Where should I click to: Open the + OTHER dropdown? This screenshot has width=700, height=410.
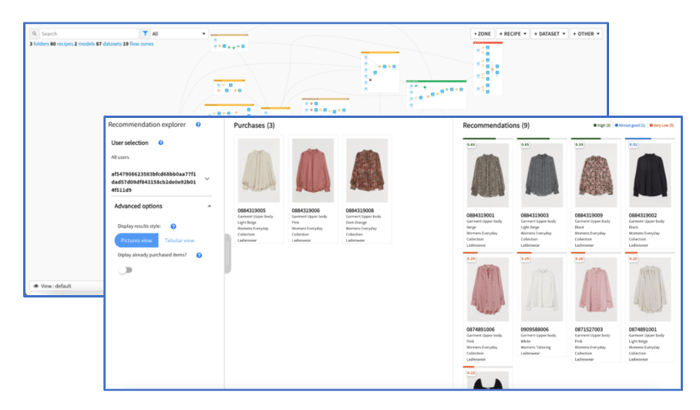click(x=586, y=33)
